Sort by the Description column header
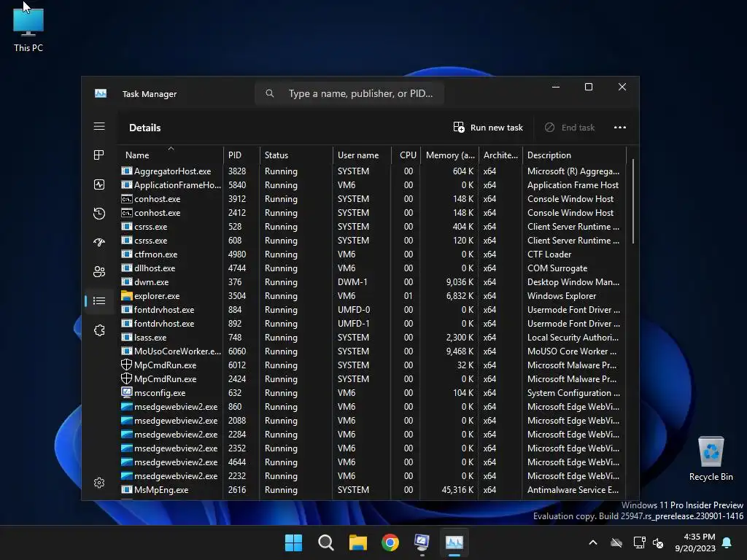The image size is (747, 560). [x=574, y=155]
